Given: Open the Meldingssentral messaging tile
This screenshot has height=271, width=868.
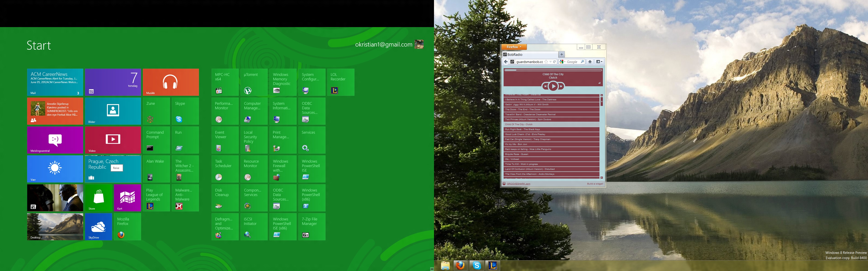Looking at the screenshot, I should [55, 140].
